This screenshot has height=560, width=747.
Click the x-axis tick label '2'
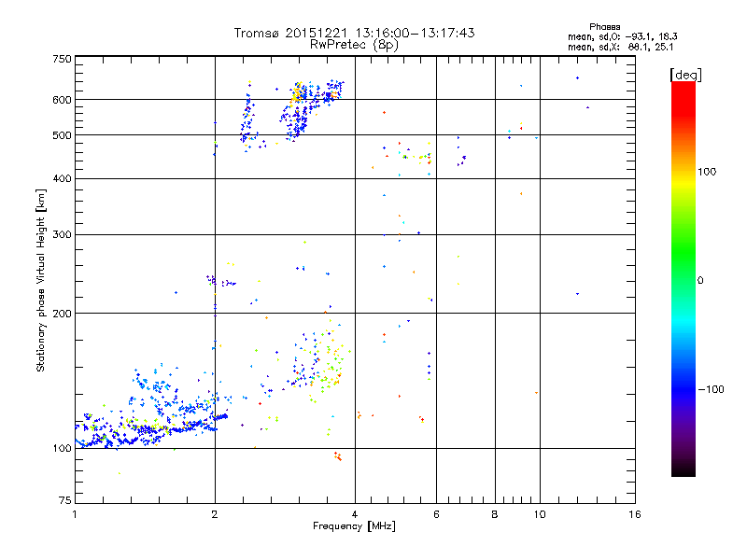[215, 514]
